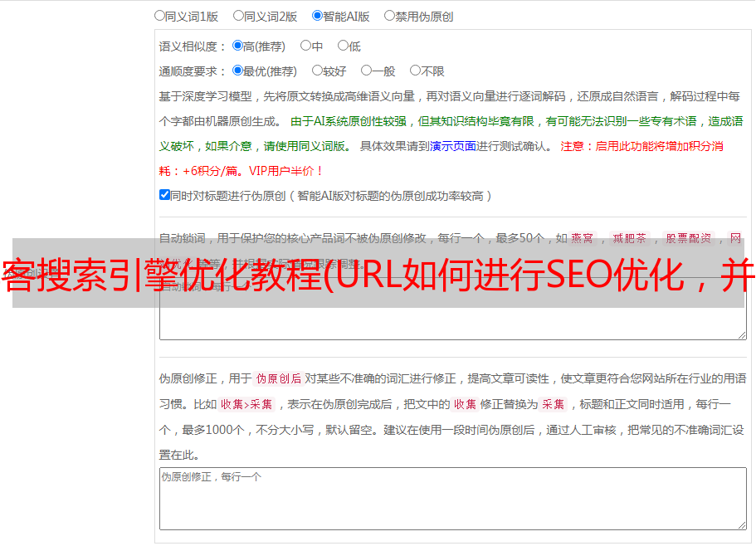Open the 演示页面 link
The width and height of the screenshot is (756, 546).
(x=453, y=146)
